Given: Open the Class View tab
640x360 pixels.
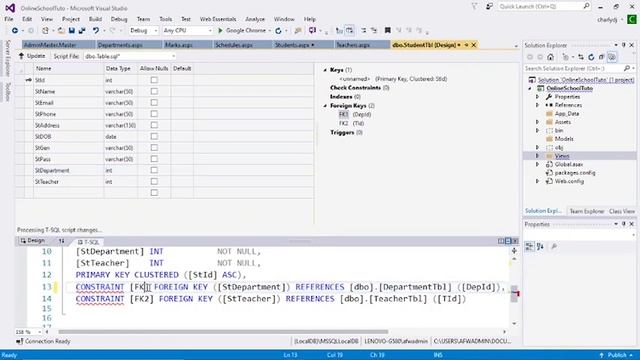Looking at the screenshot, I should (622, 211).
